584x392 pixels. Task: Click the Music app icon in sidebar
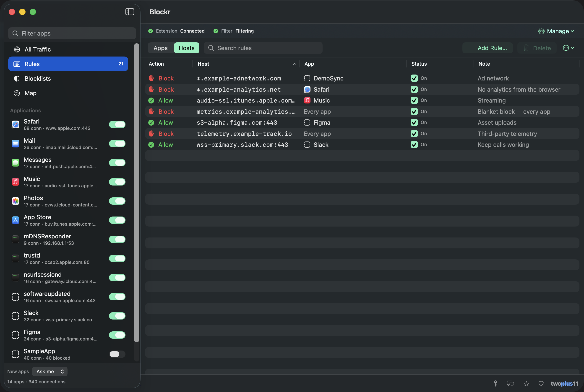coord(16,182)
